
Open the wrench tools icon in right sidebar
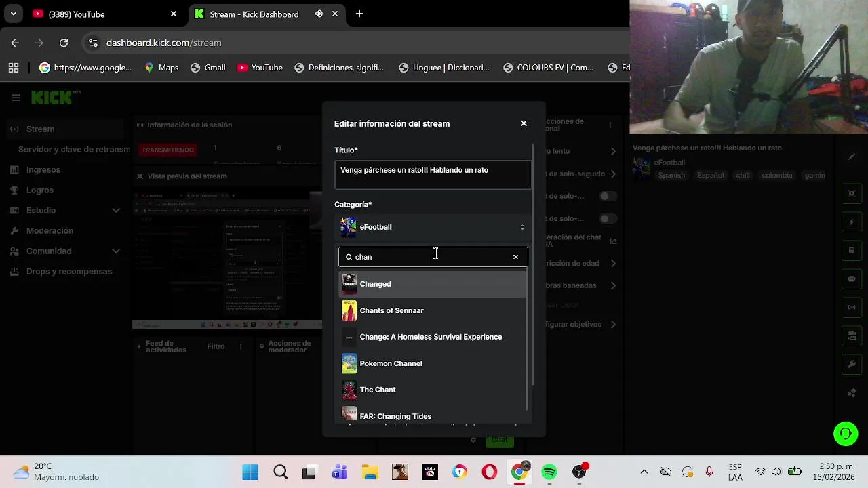tap(852, 364)
